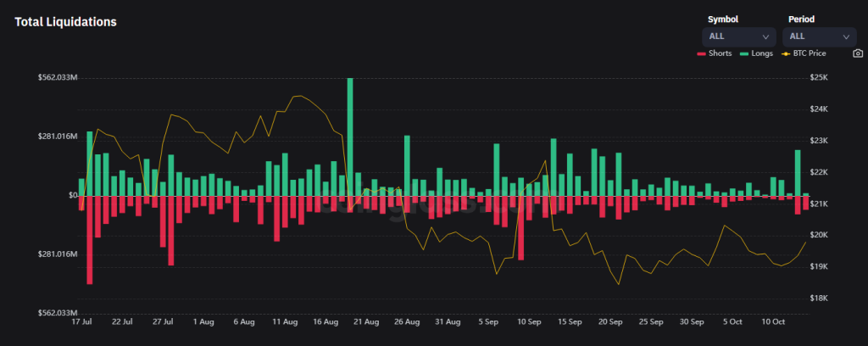This screenshot has height=346, width=868.
Task: Click the $25K price axis label
Action: click(820, 78)
